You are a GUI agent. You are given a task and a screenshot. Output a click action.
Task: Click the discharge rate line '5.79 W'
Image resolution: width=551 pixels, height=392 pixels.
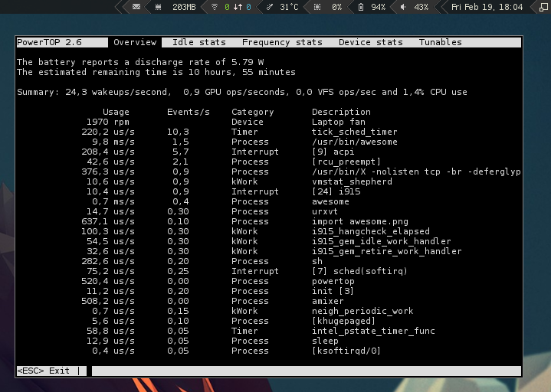140,62
